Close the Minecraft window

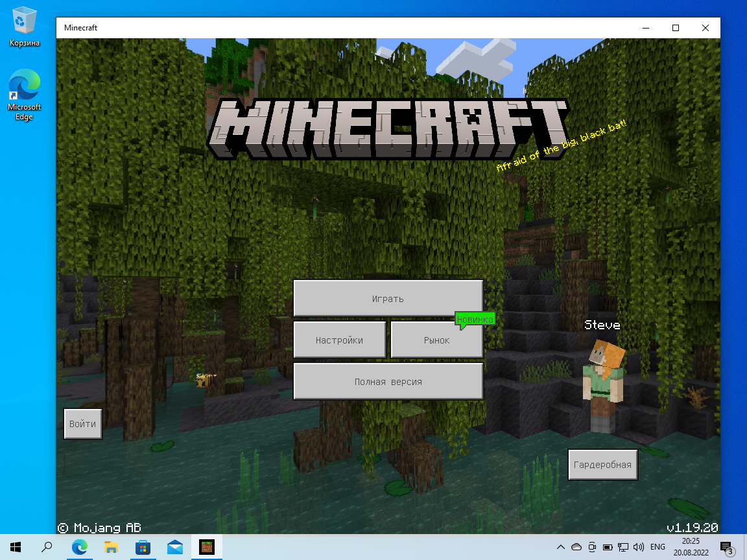click(705, 28)
